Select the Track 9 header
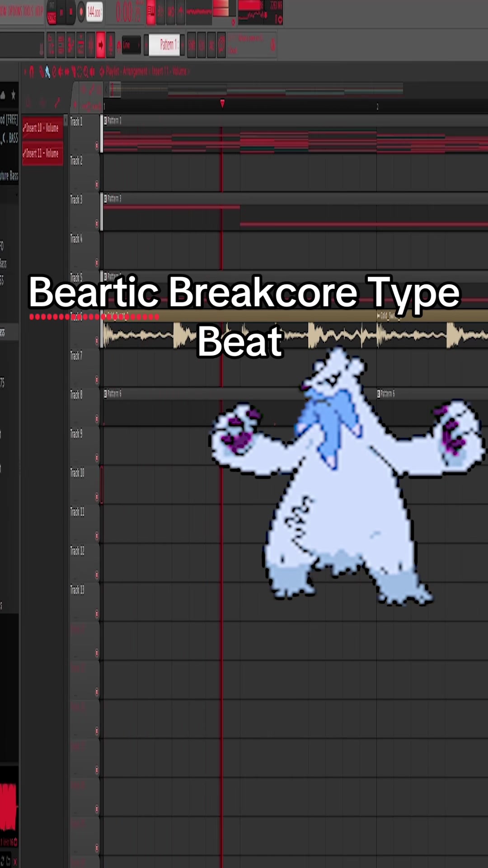The width and height of the screenshot is (488, 868). 84,446
